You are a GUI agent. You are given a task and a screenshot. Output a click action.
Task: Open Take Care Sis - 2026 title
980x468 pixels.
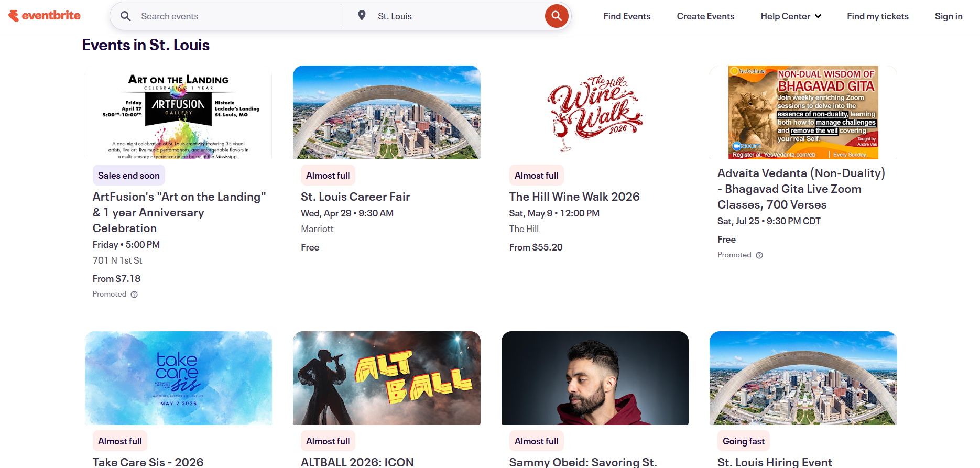[148, 462]
